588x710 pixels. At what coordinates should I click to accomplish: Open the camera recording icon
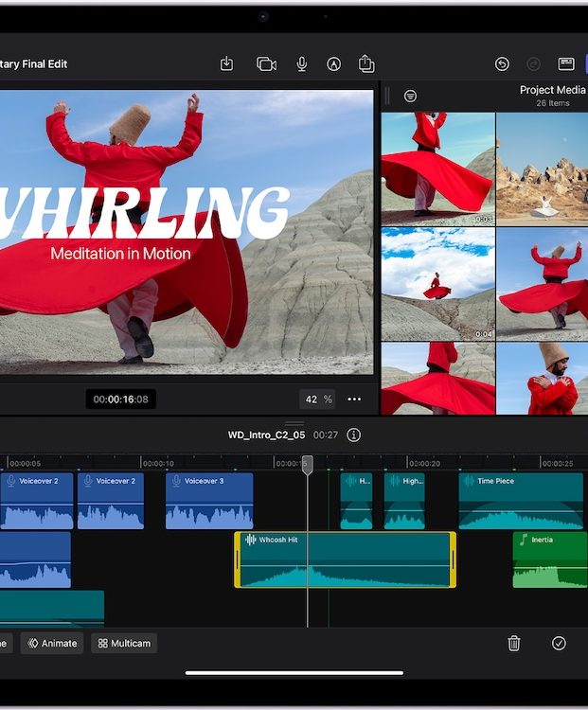point(266,63)
